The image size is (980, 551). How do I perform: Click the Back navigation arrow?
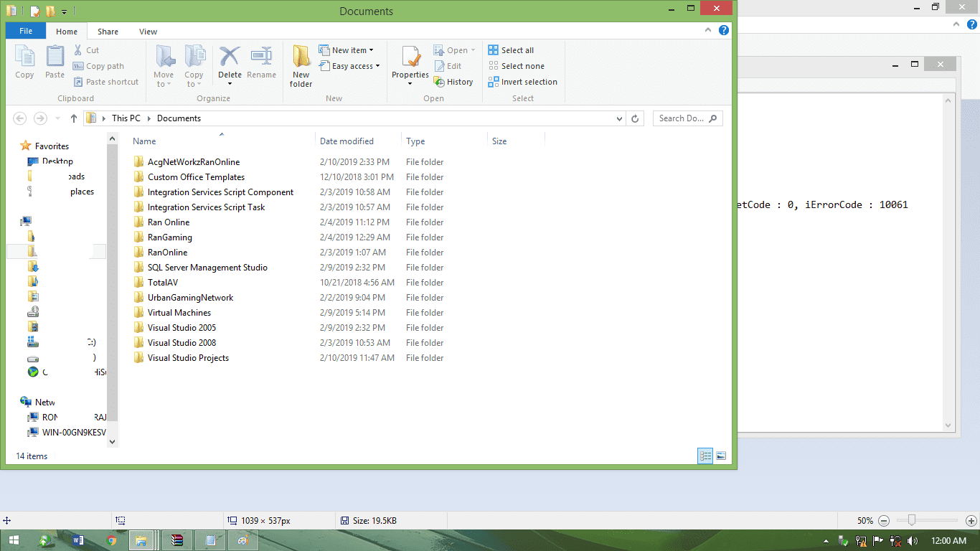click(x=20, y=118)
